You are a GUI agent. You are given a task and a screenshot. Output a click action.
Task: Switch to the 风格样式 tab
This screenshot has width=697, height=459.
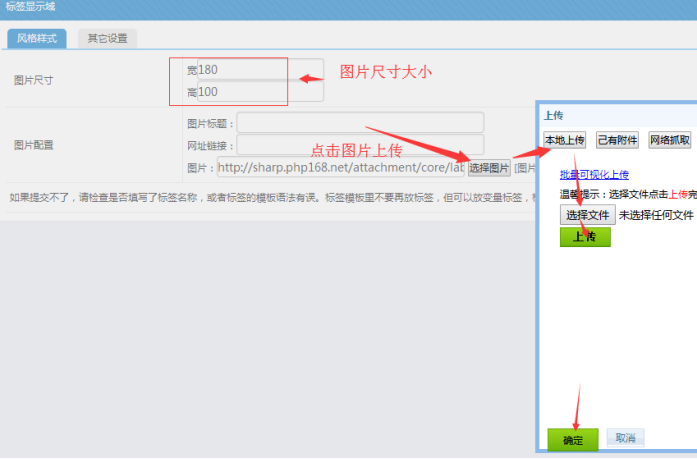tap(36, 39)
